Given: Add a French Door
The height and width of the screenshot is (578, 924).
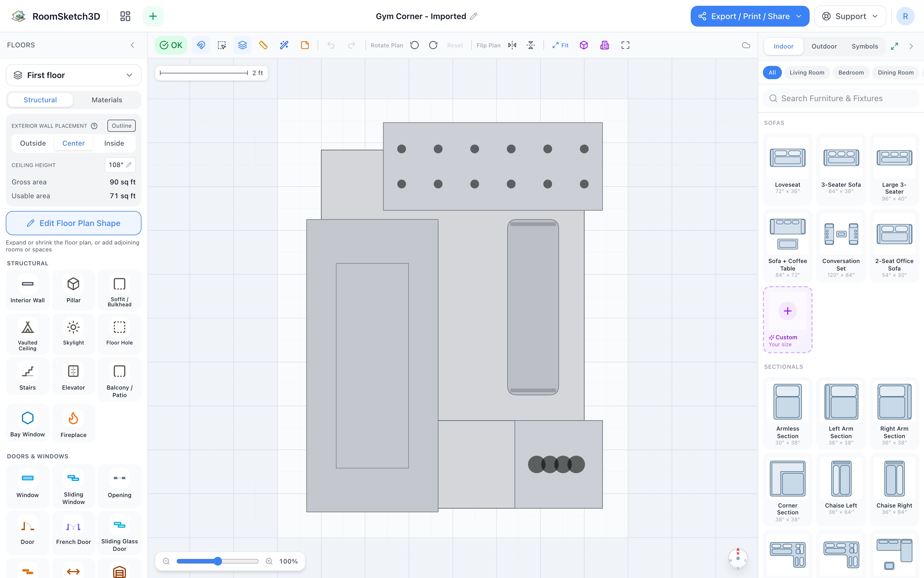Looking at the screenshot, I should pos(73,533).
